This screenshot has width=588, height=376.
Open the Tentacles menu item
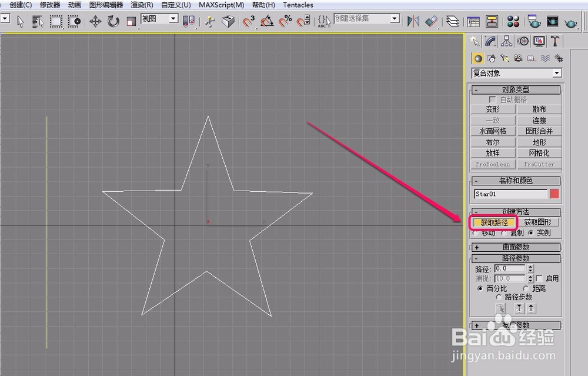click(298, 5)
